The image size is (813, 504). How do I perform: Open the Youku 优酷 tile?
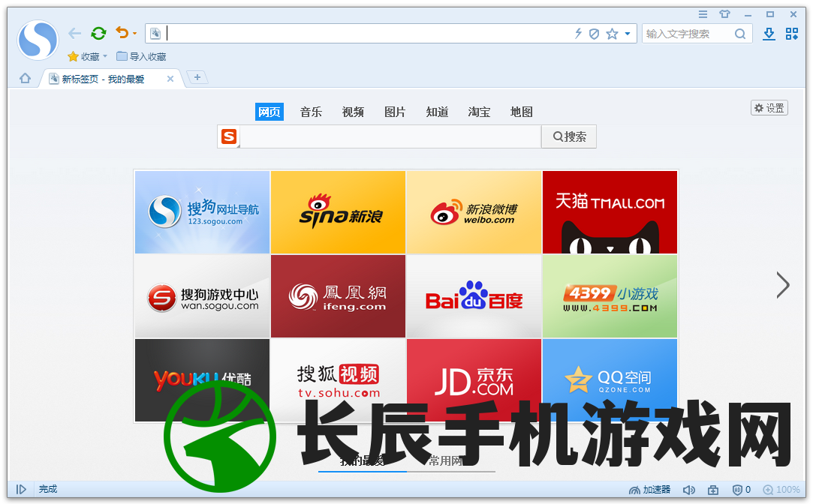pyautogui.click(x=202, y=380)
